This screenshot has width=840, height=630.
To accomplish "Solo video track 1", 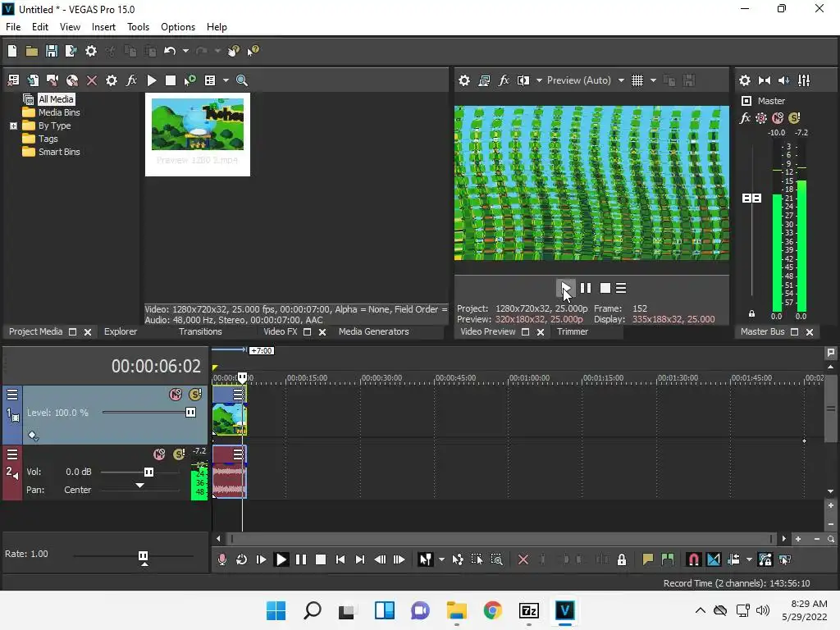I will click(x=195, y=395).
